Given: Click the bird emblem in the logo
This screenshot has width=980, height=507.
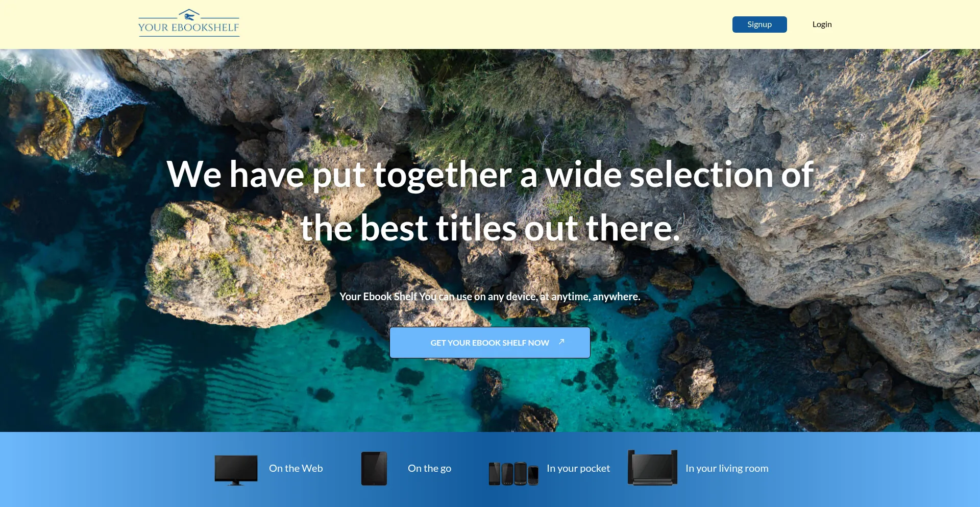Looking at the screenshot, I should click(x=189, y=15).
